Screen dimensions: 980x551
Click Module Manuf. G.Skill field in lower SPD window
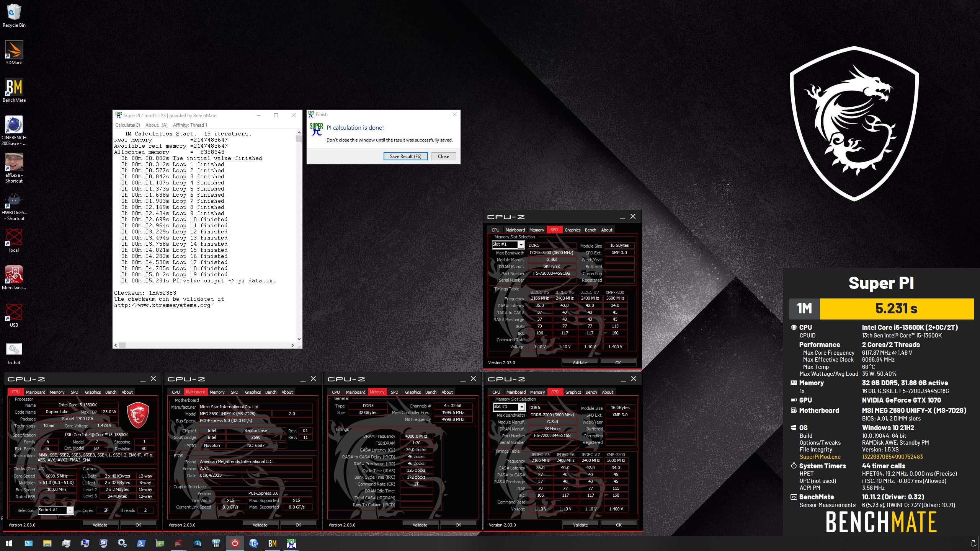pyautogui.click(x=552, y=422)
